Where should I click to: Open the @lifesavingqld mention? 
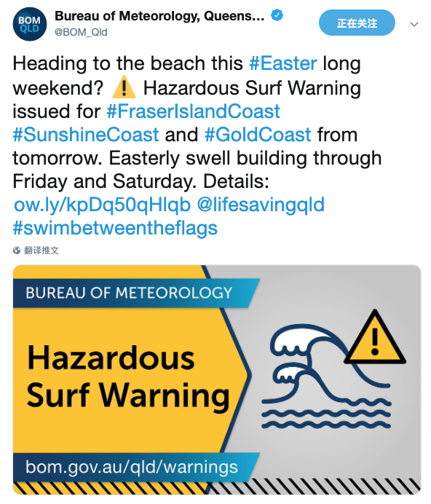pos(261,205)
